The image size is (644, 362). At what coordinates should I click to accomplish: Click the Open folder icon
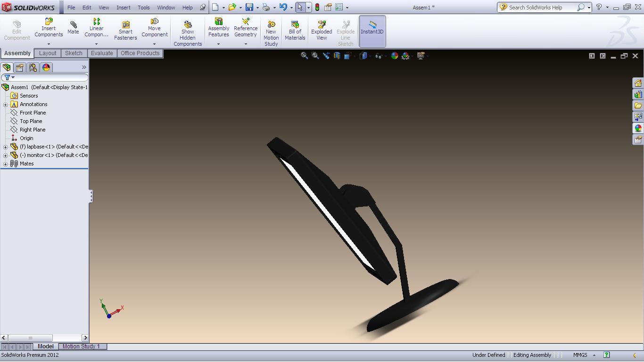tap(232, 7)
